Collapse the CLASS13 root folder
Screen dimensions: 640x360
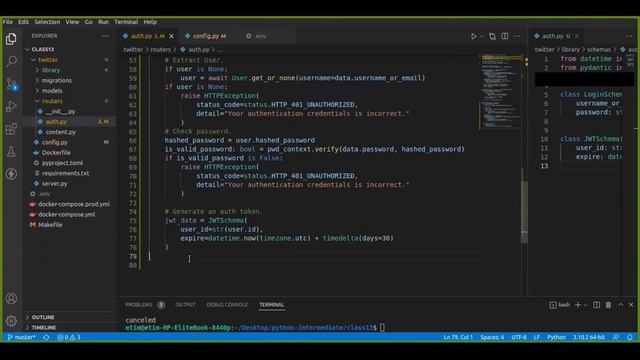(69, 49)
